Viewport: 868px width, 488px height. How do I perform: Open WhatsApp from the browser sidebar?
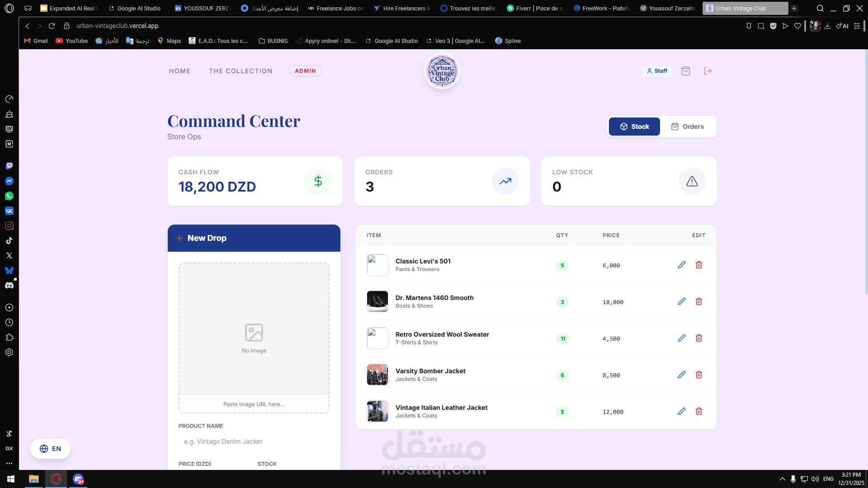9,196
